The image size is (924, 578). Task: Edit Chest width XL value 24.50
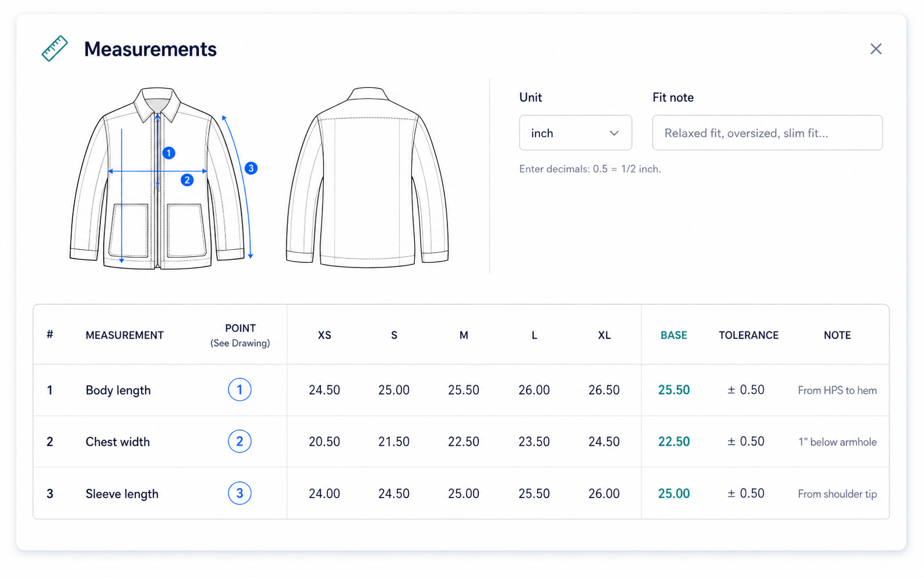point(604,442)
